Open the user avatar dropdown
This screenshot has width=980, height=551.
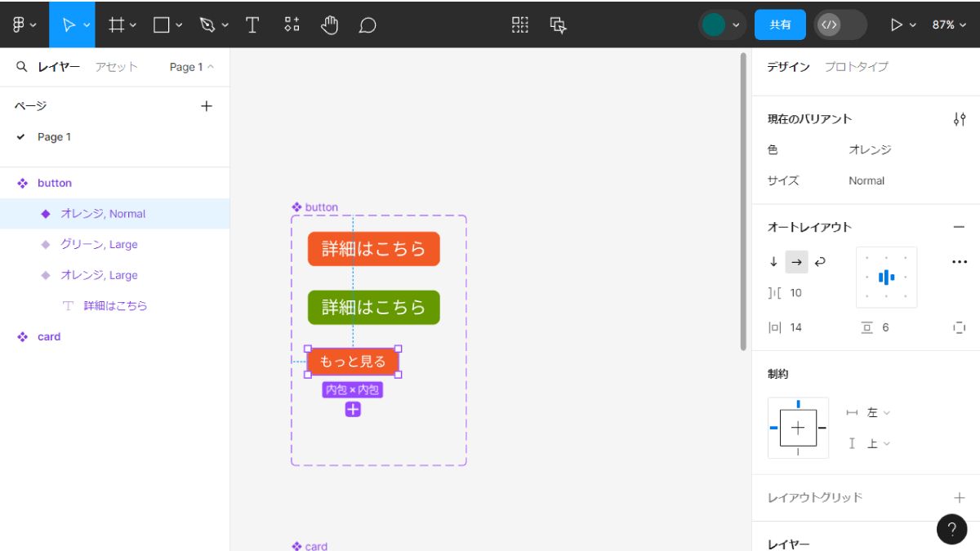click(x=722, y=24)
